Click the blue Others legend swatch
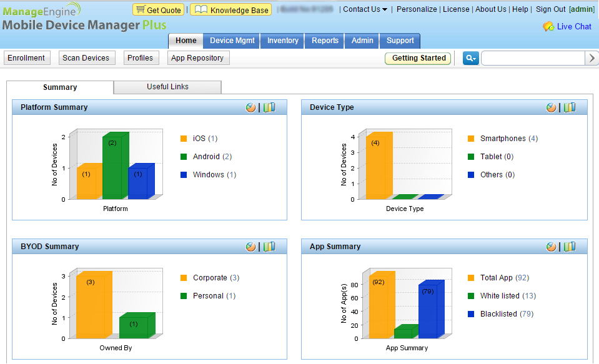 click(471, 175)
